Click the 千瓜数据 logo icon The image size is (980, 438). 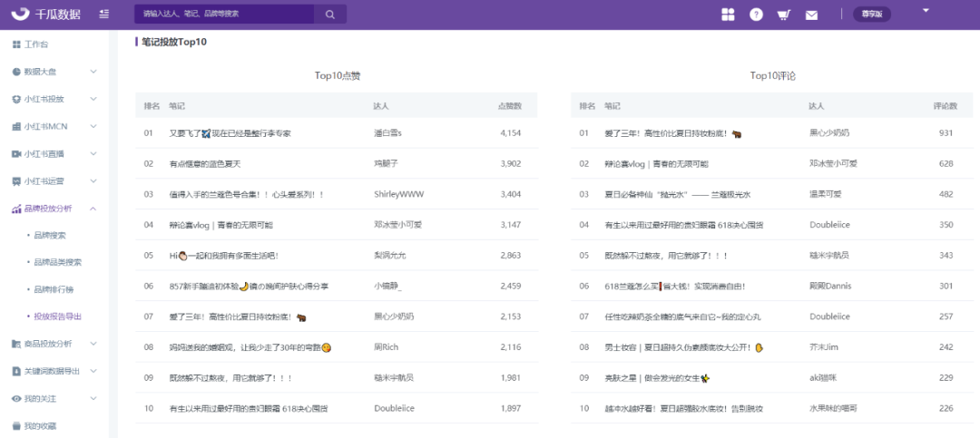pos(20,14)
